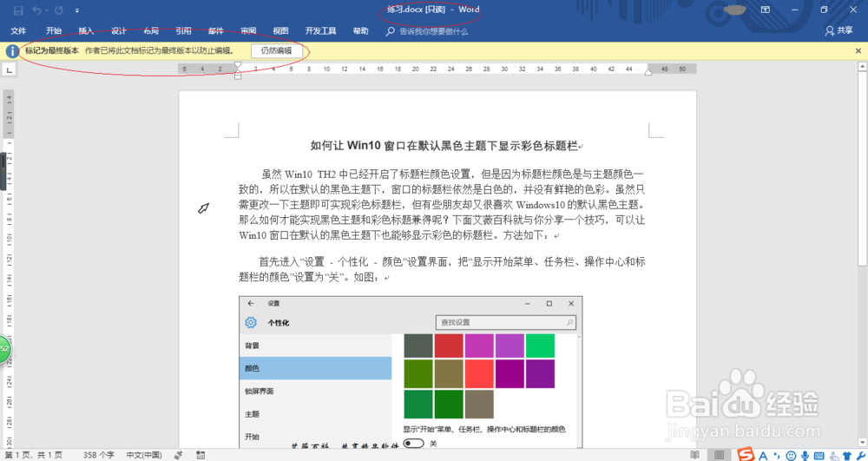Click magnifier in 查找设置 search box
This screenshot has width=868, height=461.
point(569,322)
